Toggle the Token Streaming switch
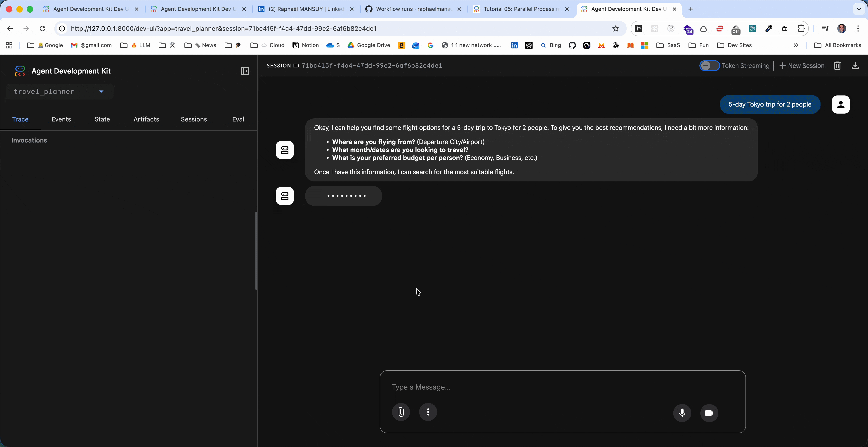The height and width of the screenshot is (447, 868). pos(709,65)
